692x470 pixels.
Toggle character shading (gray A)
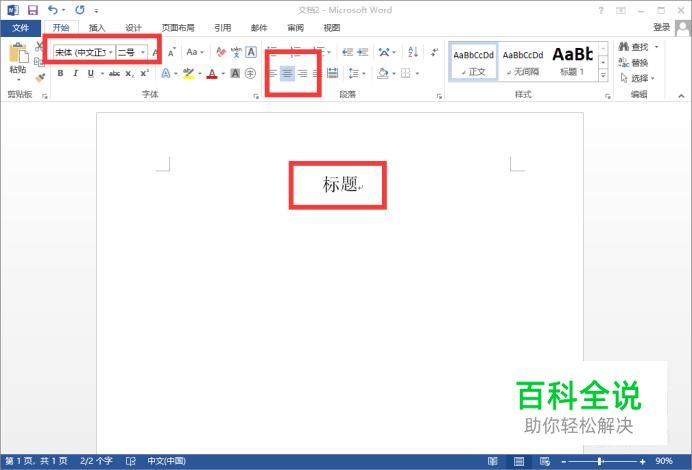[x=235, y=73]
